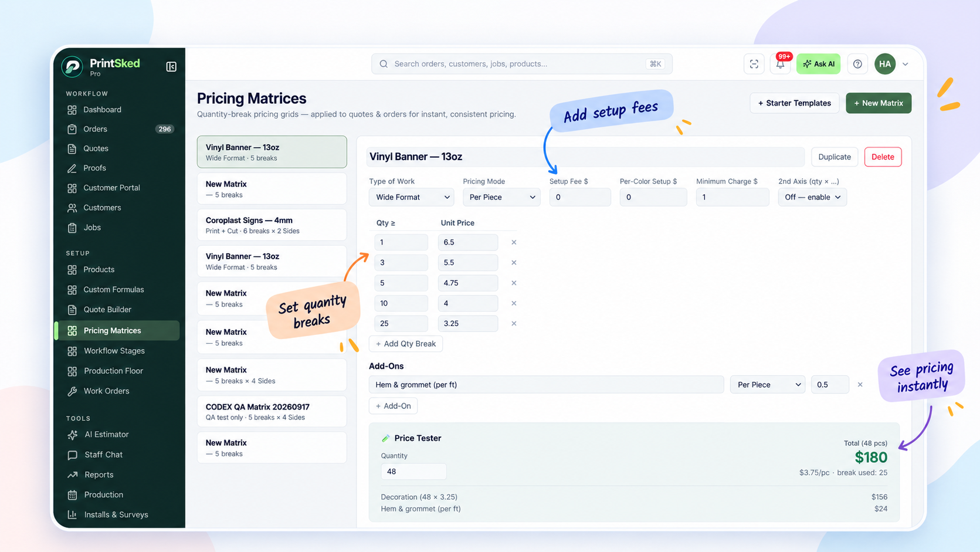This screenshot has height=552, width=980.
Task: Click the Price Tester Quantity field
Action: coord(413,472)
